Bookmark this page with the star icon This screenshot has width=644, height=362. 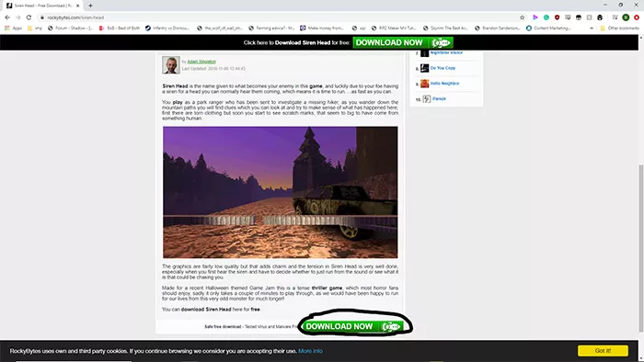(522, 17)
